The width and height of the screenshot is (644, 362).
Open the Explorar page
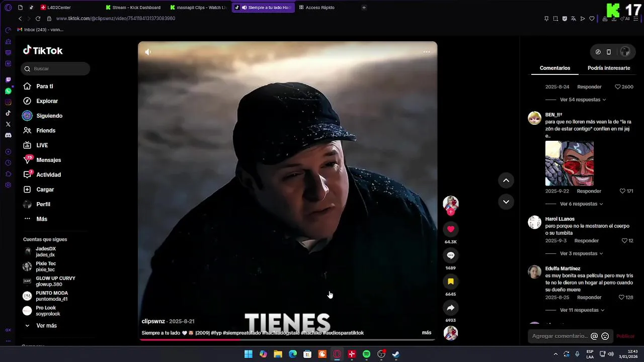tap(41, 101)
